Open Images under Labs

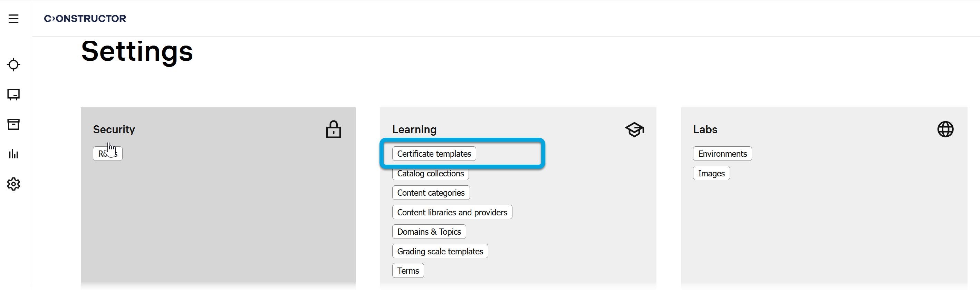711,173
